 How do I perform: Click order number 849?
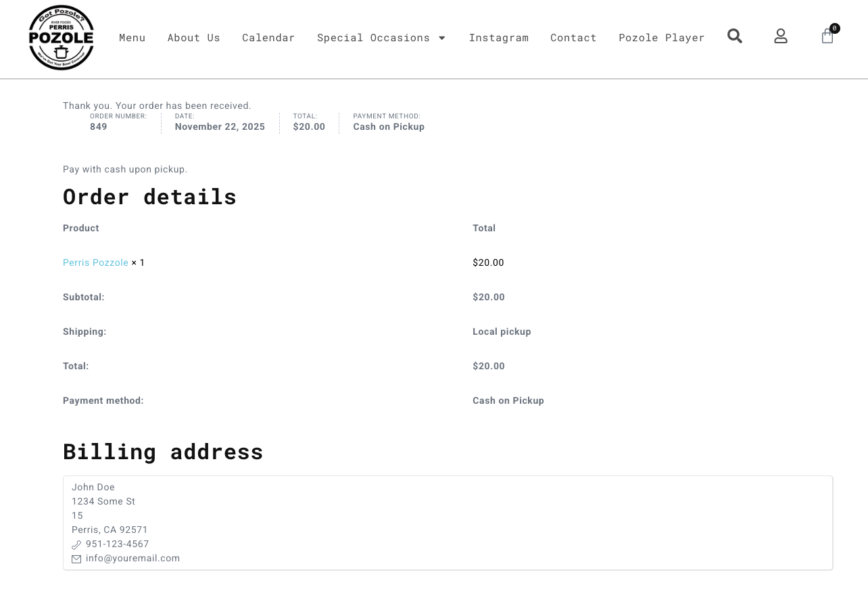(99, 126)
